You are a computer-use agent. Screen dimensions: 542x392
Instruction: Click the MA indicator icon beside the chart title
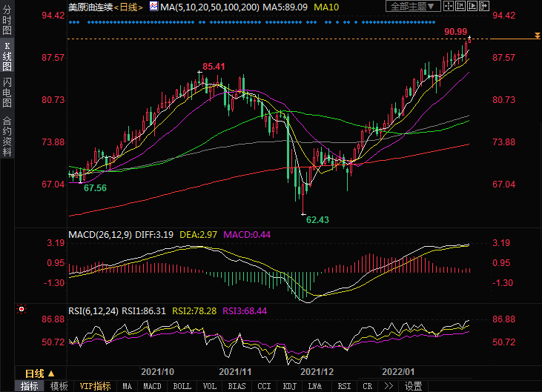click(x=153, y=7)
